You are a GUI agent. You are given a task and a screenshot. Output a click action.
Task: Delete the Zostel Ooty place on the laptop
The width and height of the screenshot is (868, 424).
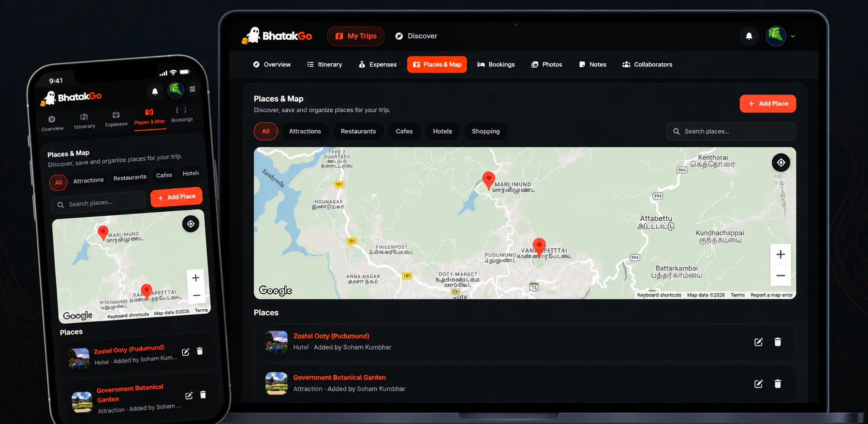(778, 342)
